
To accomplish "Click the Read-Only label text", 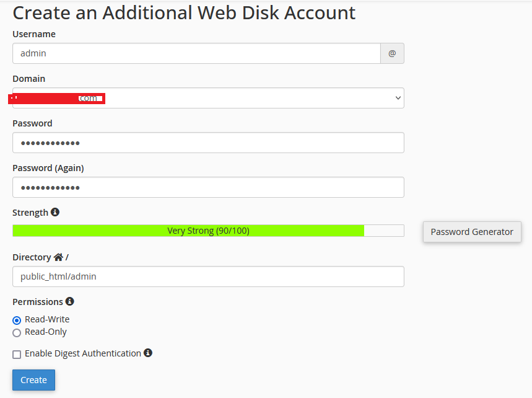I will coord(46,332).
